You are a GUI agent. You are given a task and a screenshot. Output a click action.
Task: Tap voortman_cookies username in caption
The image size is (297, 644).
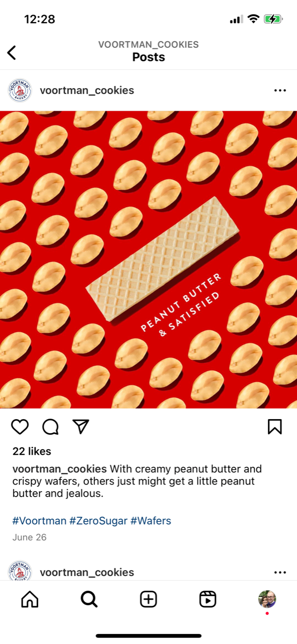(x=59, y=469)
